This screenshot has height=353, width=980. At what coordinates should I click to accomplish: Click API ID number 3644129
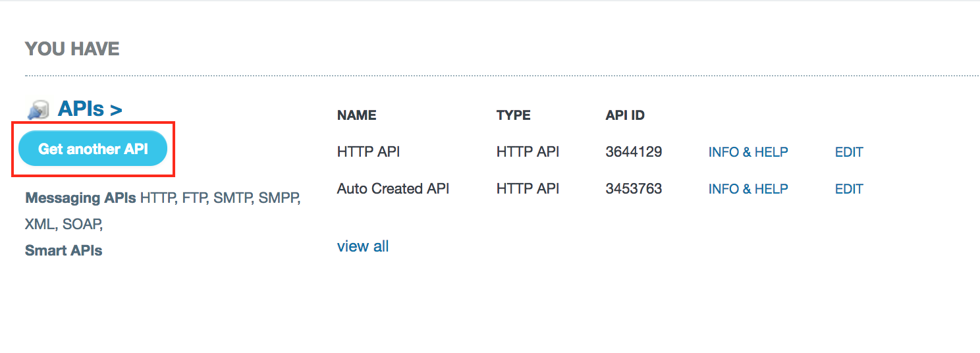pos(634,152)
